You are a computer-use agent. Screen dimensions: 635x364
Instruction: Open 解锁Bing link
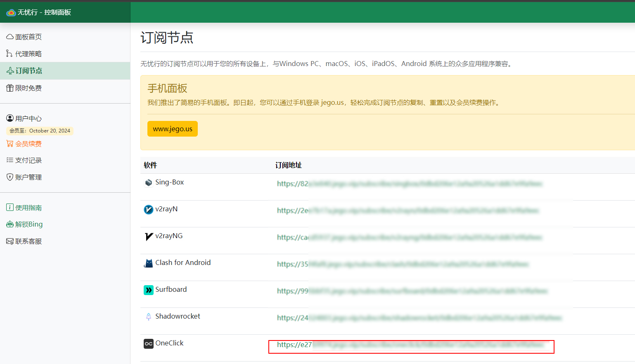(29, 224)
